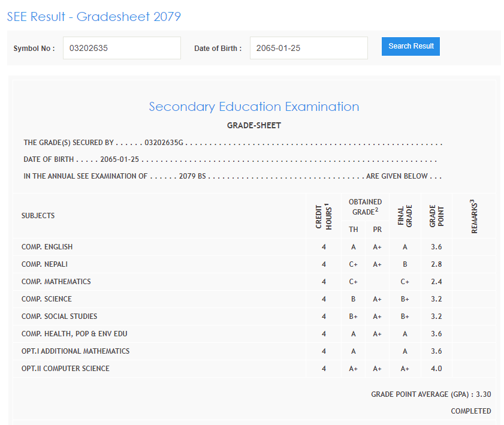Screen dimensions: 504x425
Task: Click grade point 2.4 for Mathematics
Action: pyautogui.click(x=436, y=282)
